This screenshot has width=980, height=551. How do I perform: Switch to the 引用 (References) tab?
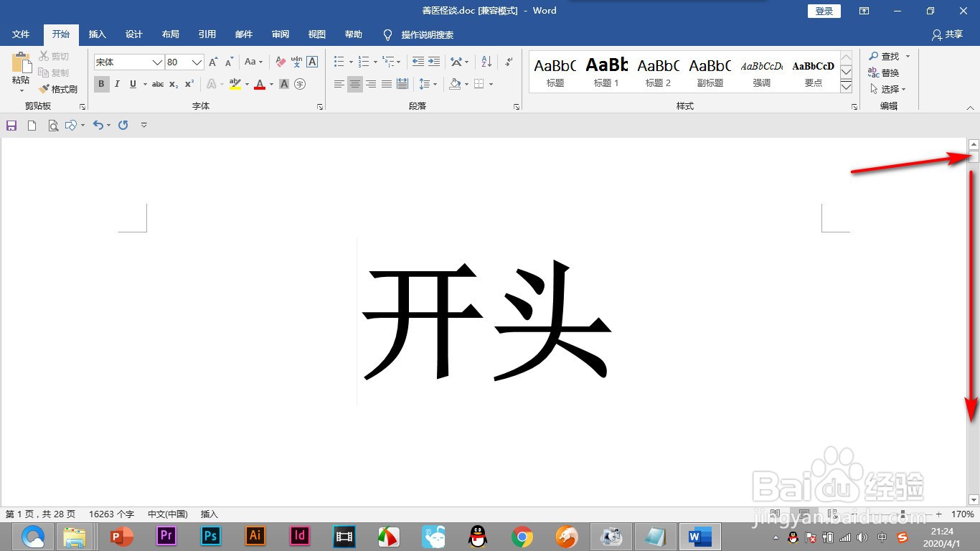pos(207,34)
